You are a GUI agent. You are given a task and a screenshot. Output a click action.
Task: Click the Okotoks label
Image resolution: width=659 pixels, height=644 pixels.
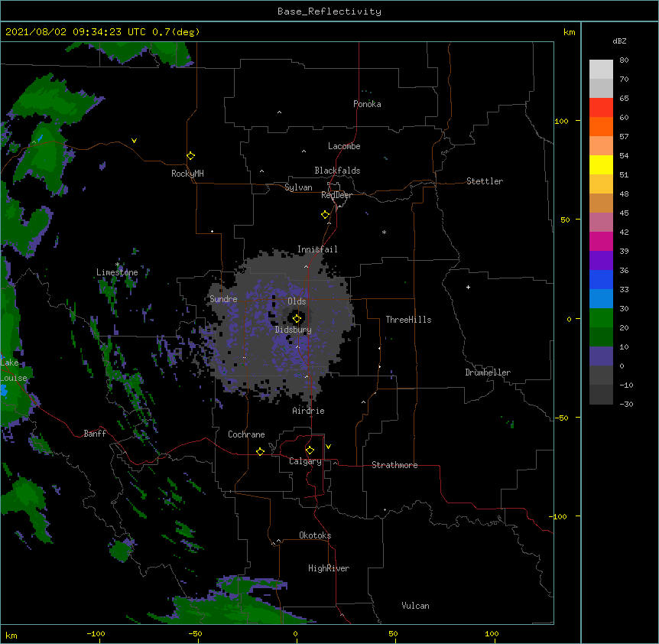point(315,535)
